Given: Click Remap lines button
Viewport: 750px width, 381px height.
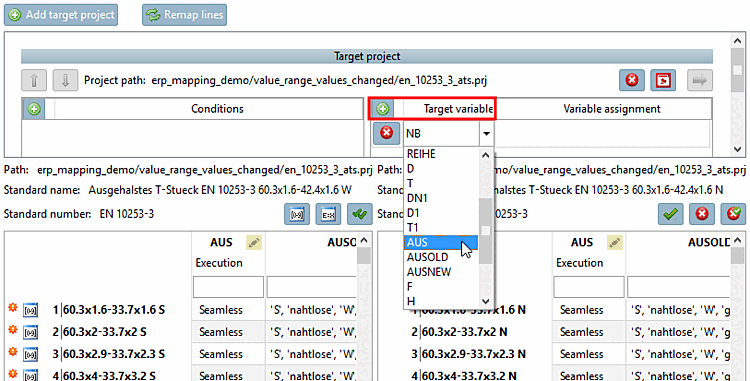Looking at the screenshot, I should point(184,15).
